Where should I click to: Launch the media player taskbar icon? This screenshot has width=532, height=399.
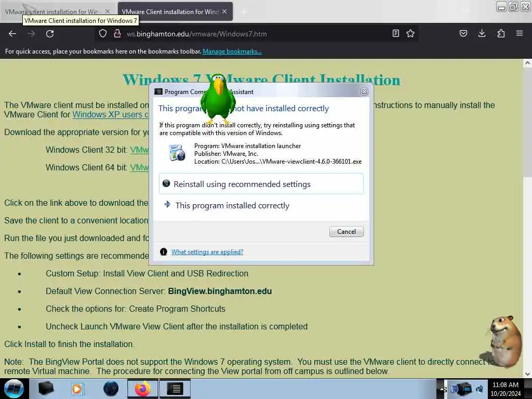click(77, 389)
